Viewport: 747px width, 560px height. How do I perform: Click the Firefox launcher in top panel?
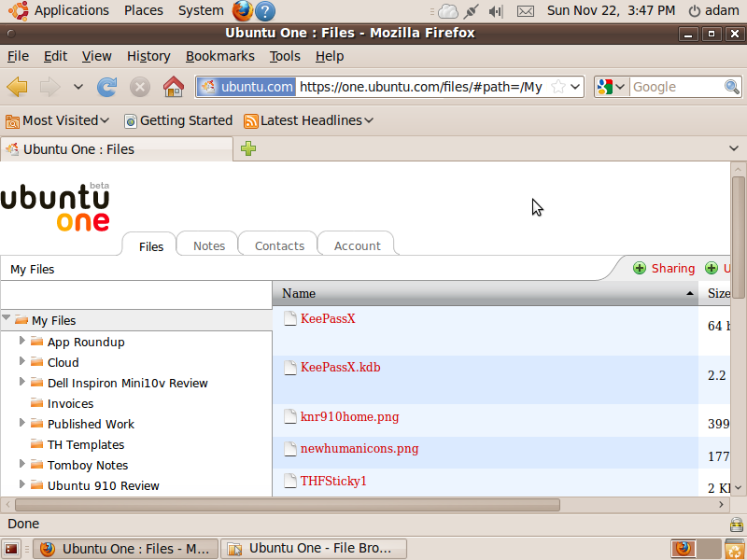point(243,10)
